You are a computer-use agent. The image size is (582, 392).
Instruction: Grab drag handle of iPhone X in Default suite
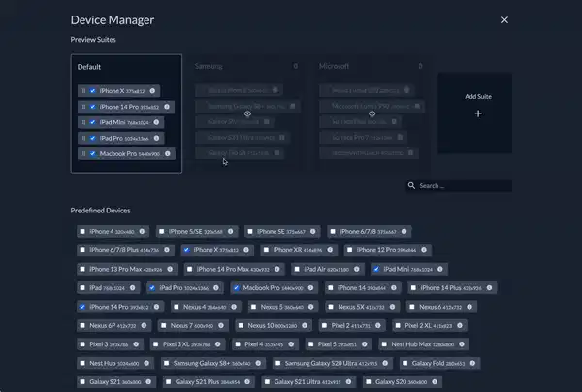pyautogui.click(x=83, y=91)
